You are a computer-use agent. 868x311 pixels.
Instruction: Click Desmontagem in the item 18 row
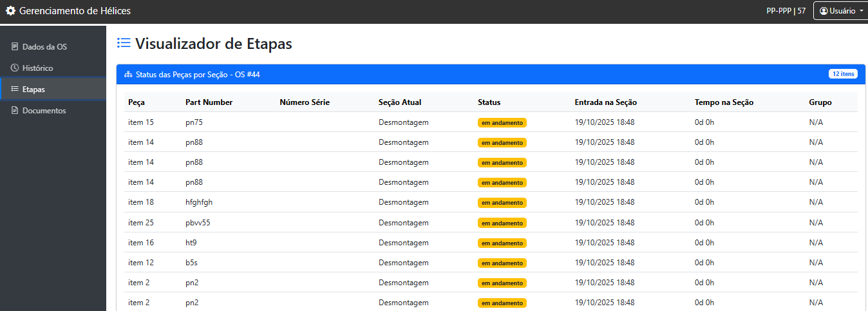click(404, 202)
